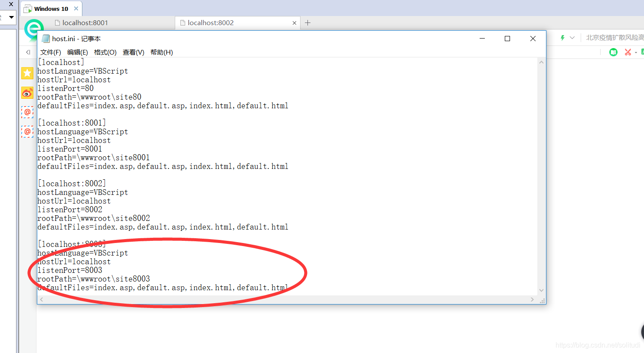Click the listenPort=80 line
The width and height of the screenshot is (644, 353).
tap(65, 88)
